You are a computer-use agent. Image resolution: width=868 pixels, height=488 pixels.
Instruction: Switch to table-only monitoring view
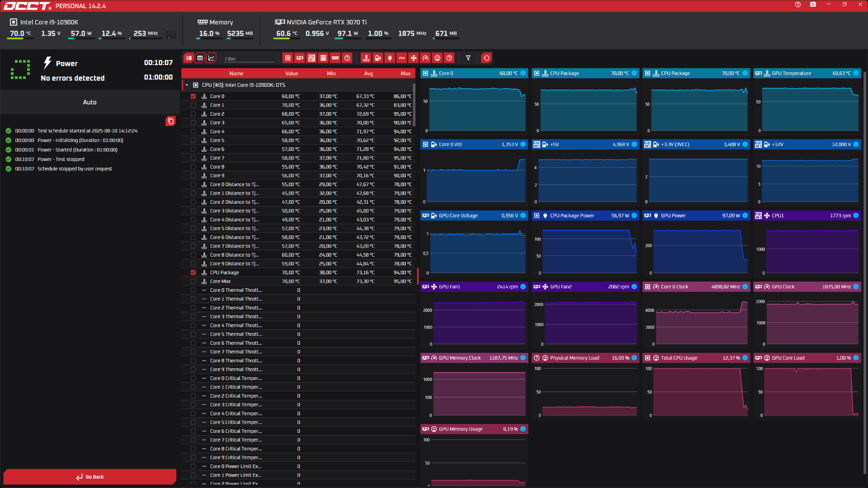point(200,58)
